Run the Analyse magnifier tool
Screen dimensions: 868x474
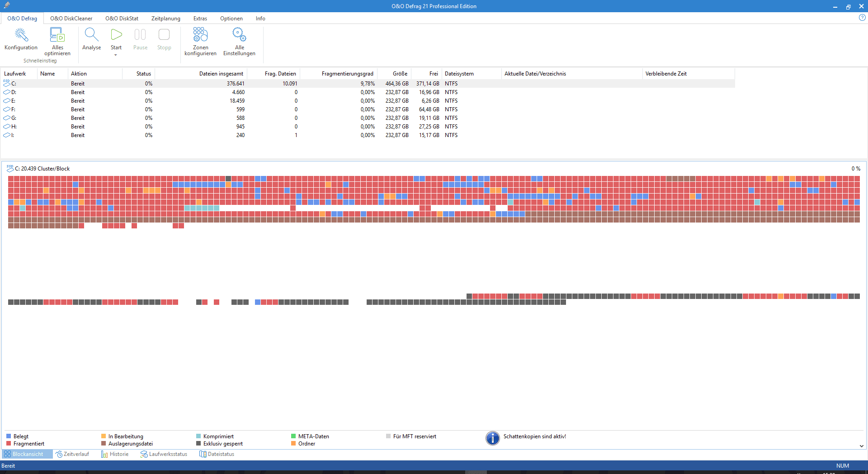click(91, 35)
